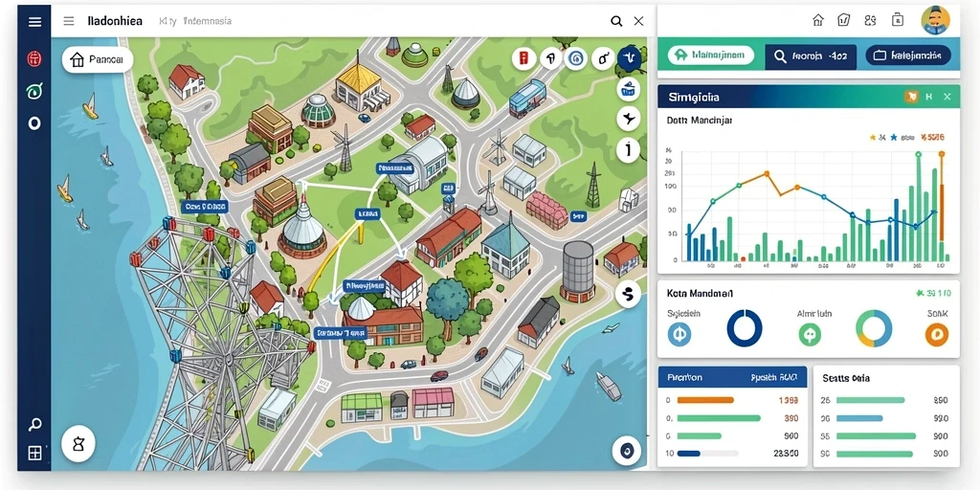Screen dimensions: 980x490
Task: Click the red circular icon in the left sidebar
Action: coord(34,59)
